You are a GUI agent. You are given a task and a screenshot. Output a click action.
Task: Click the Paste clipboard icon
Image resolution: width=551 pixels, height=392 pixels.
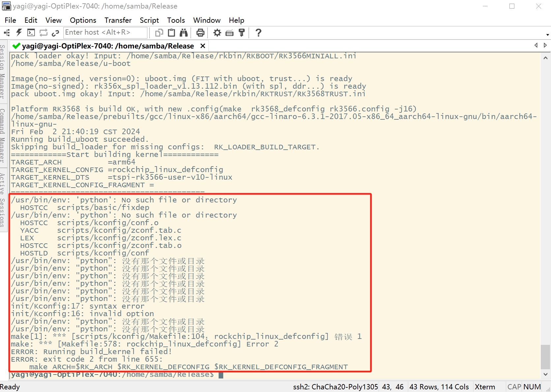click(171, 33)
